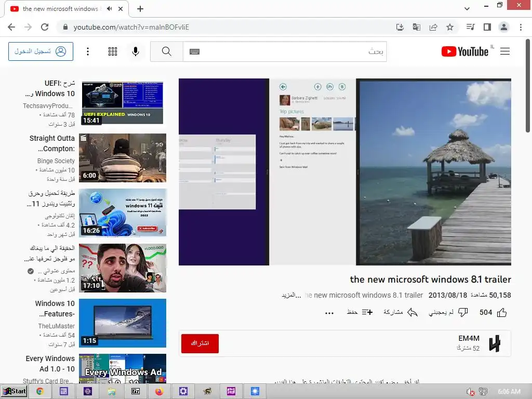Open YouTube settings three-dot menu
Image resolution: width=532 pixels, height=399 pixels.
[88, 51]
